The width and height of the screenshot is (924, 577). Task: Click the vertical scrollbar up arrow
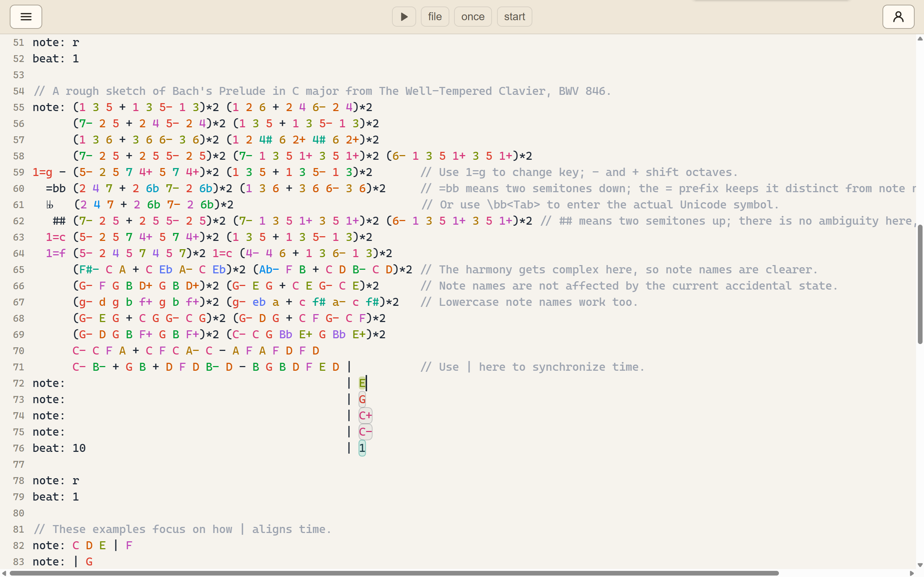point(920,39)
